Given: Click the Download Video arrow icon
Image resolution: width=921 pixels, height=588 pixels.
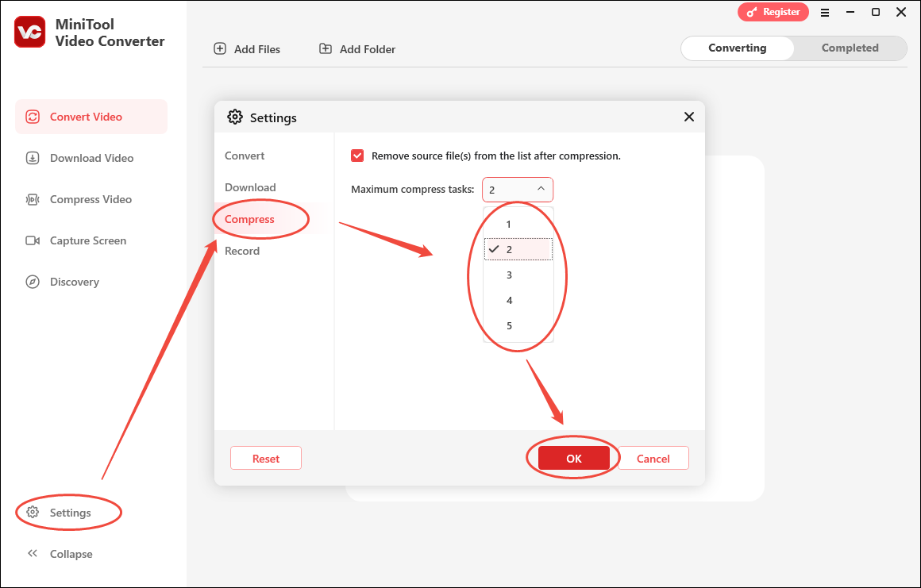Looking at the screenshot, I should 33,158.
